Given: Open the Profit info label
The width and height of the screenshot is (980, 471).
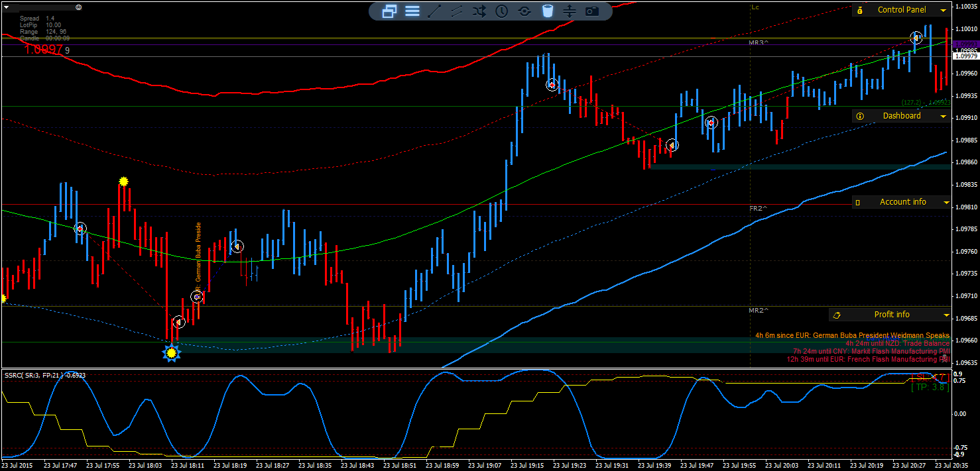Looking at the screenshot, I should tap(892, 315).
